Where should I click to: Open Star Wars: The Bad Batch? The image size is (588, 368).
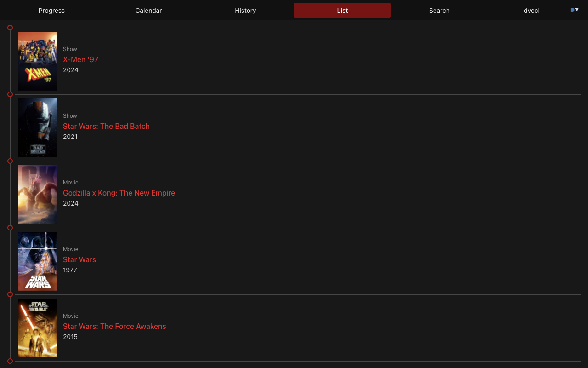coord(106,126)
